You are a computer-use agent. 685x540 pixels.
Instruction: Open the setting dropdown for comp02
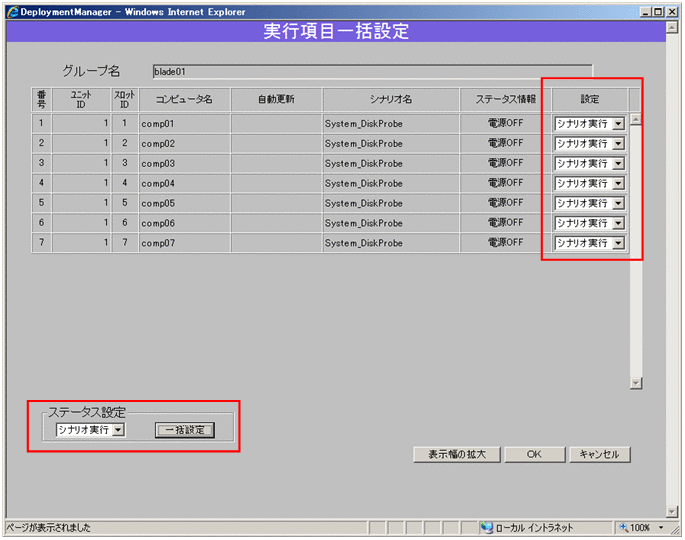point(589,143)
